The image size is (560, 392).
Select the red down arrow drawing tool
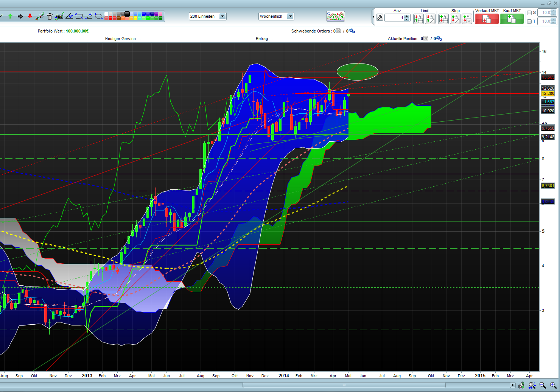30,16
